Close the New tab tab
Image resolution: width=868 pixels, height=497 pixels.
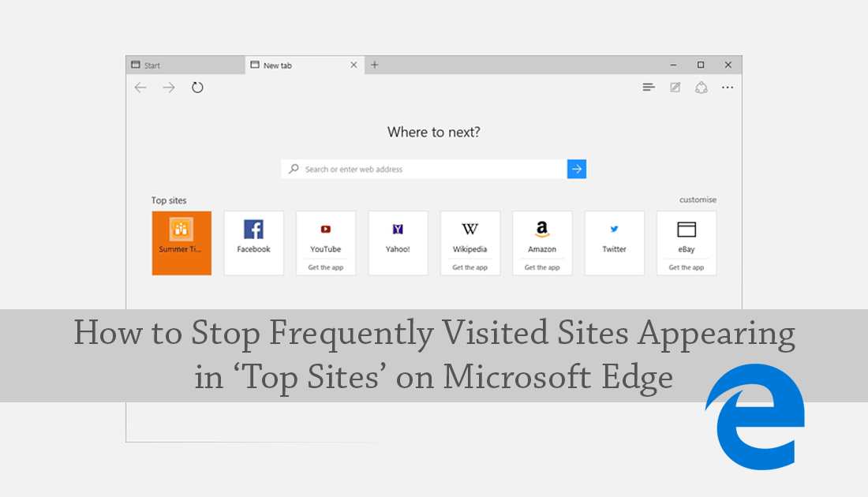[x=354, y=65]
